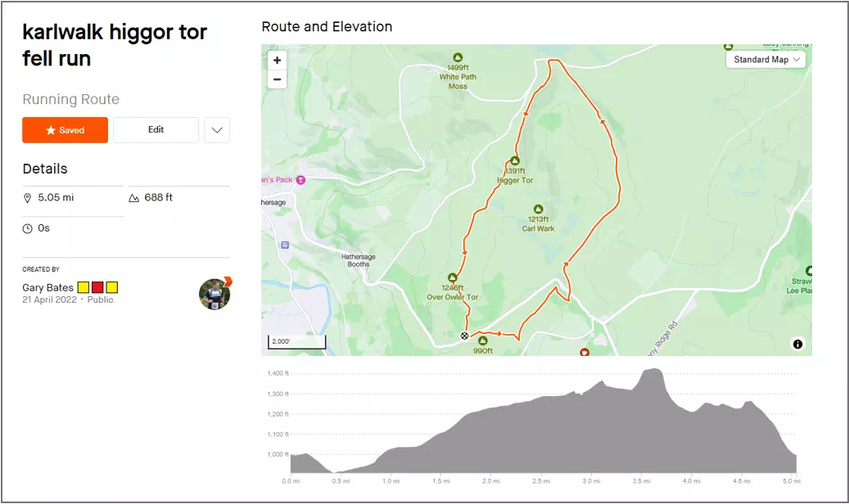Click the 688 ft elevation gain stat

[158, 198]
